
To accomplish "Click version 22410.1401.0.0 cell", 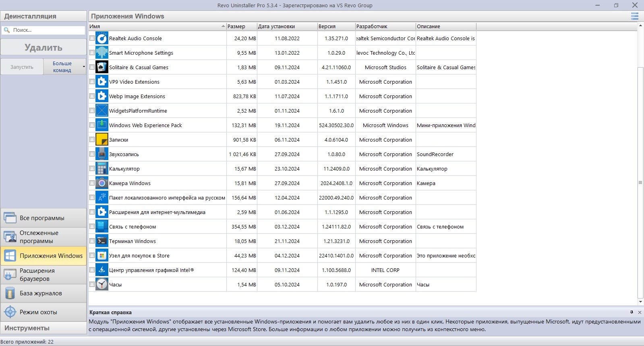I will 336,256.
